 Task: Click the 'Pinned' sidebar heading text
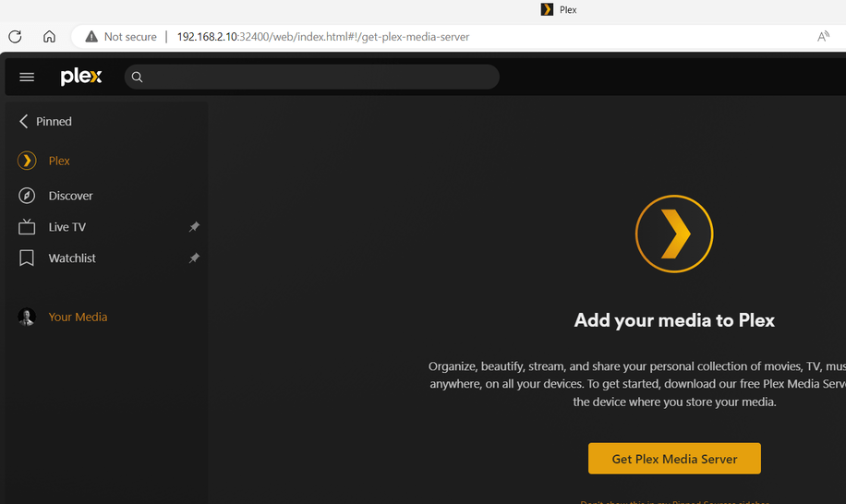click(54, 121)
